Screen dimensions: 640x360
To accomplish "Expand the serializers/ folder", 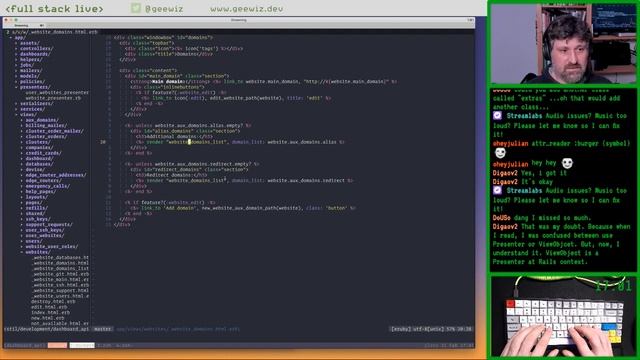I will coord(36,104).
